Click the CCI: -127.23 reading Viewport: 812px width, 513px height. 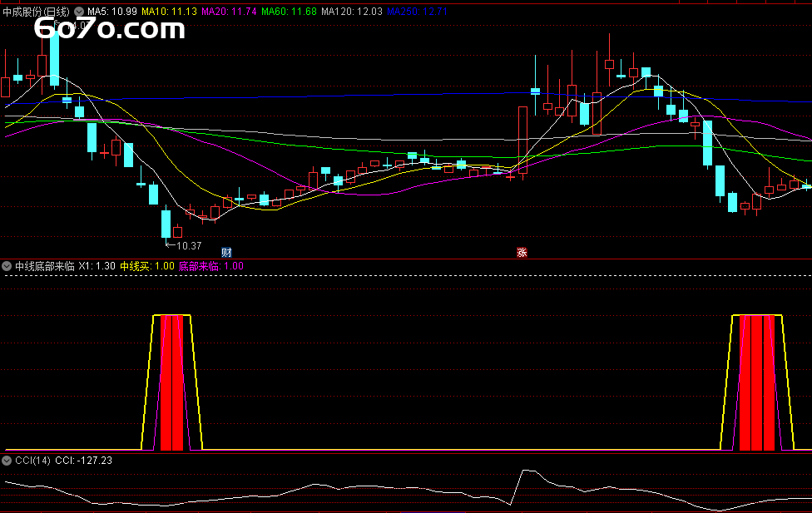point(83,460)
